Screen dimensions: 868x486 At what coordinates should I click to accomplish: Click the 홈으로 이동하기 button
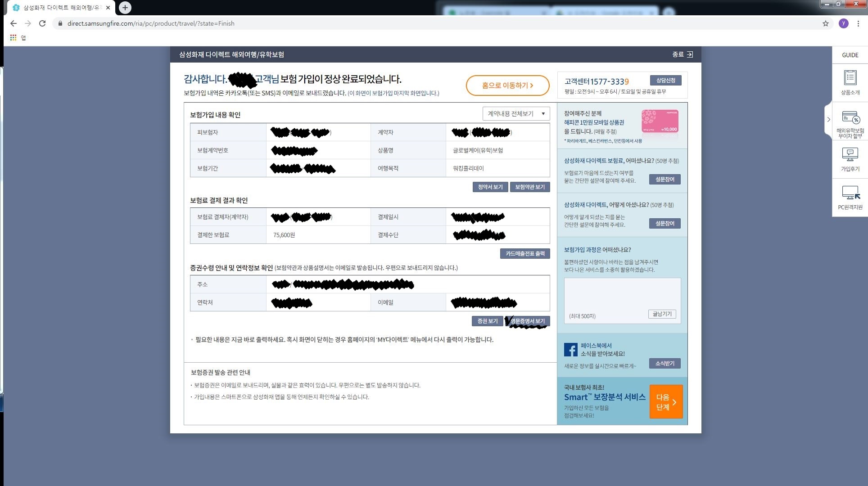[507, 85]
